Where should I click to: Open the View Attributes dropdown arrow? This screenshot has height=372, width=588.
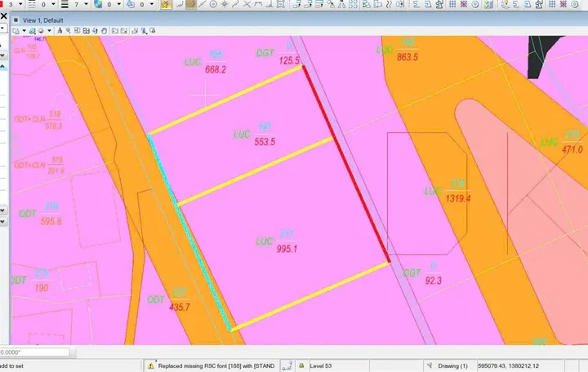click(x=24, y=31)
